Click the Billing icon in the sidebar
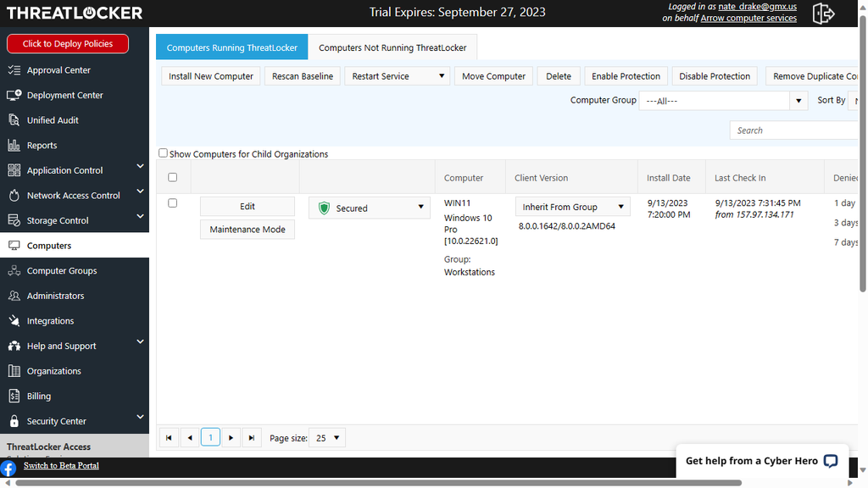868x488 pixels. pyautogui.click(x=15, y=396)
